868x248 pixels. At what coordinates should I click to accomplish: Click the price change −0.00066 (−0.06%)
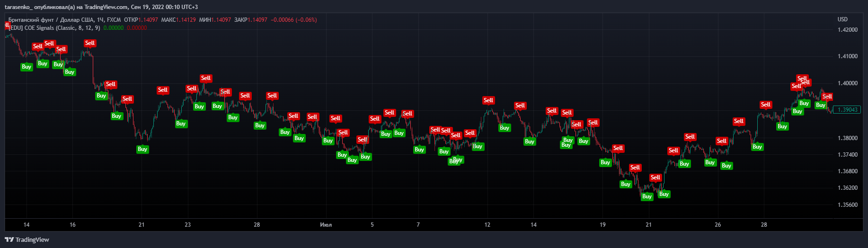pos(294,20)
